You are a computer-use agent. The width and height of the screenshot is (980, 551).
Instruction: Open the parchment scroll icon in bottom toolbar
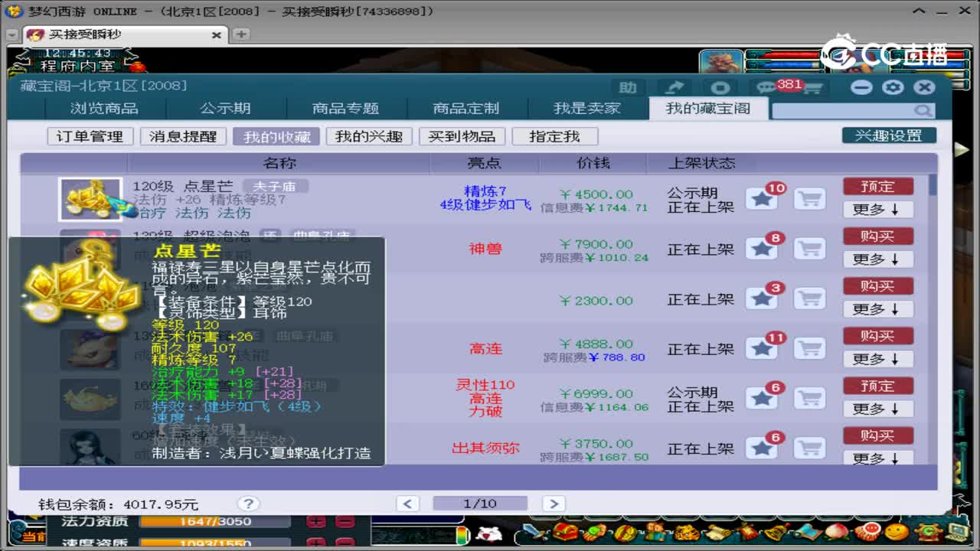click(717, 532)
